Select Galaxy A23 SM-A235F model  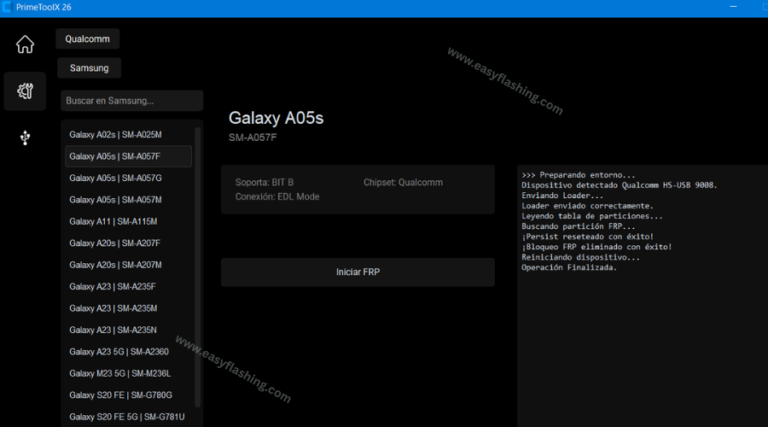click(x=128, y=286)
